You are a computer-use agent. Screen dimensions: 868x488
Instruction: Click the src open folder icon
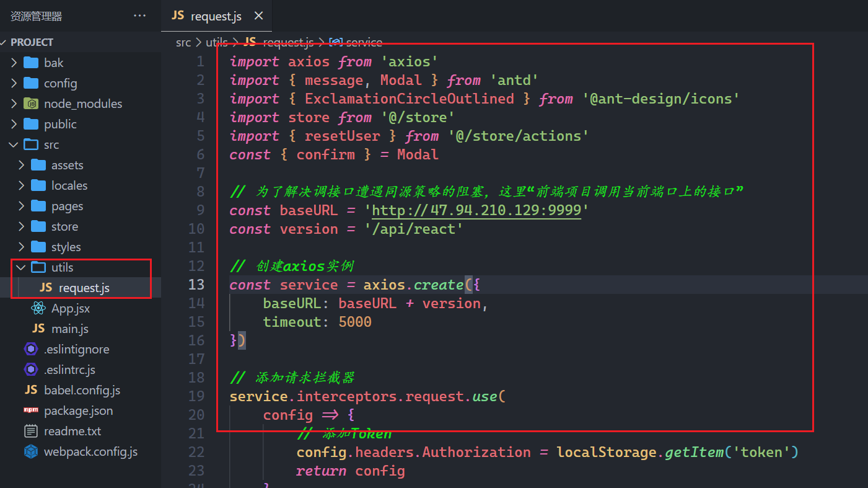click(x=31, y=144)
